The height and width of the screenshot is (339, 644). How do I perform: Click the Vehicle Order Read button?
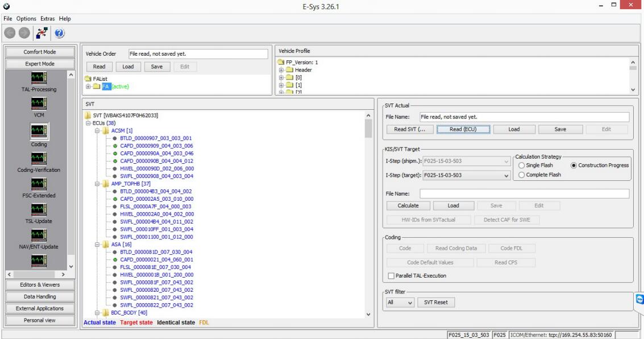(99, 67)
